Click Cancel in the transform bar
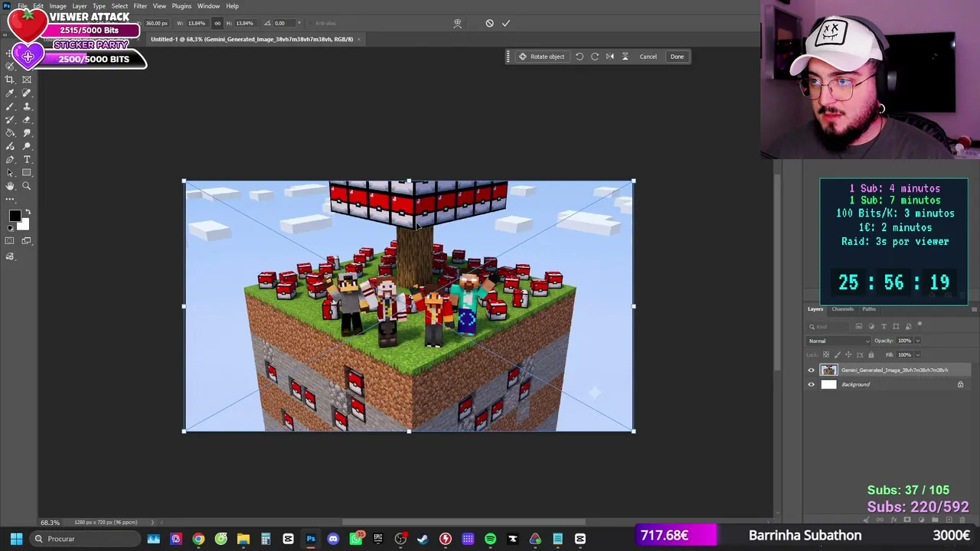980x551 pixels. tap(648, 57)
